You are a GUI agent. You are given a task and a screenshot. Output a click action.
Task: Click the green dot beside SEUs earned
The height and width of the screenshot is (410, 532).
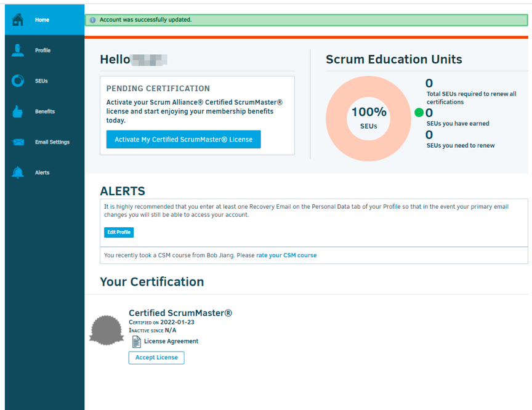pyautogui.click(x=419, y=113)
